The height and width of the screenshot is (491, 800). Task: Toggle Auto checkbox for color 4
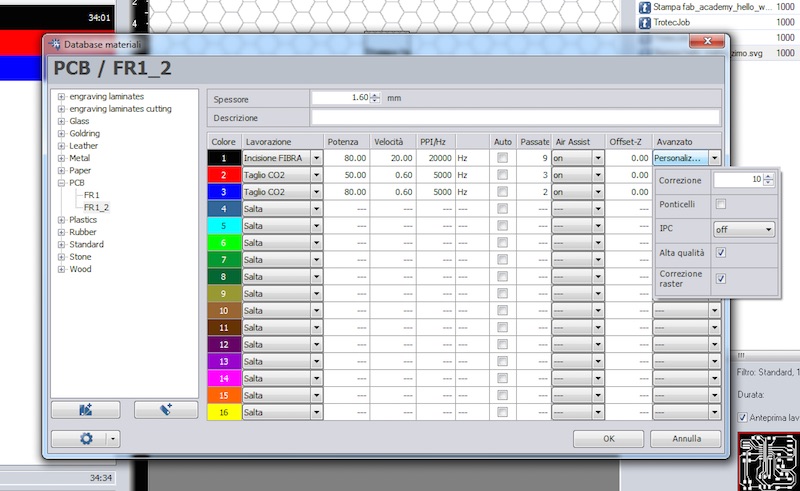(503, 208)
